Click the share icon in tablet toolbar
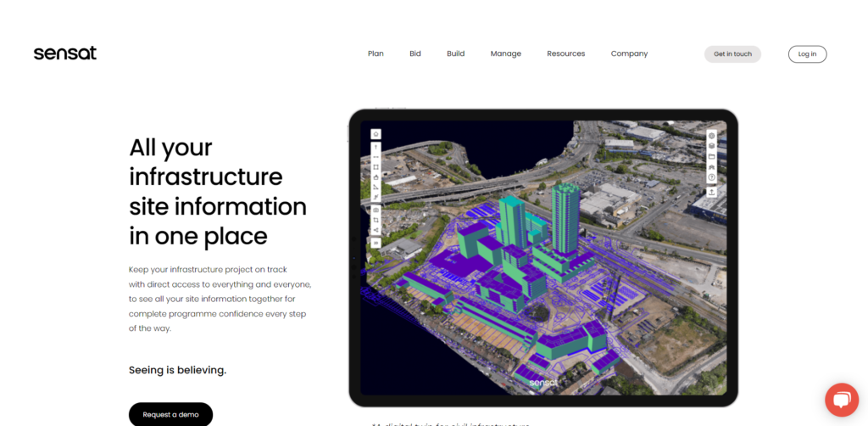This screenshot has height=426, width=868. click(376, 231)
